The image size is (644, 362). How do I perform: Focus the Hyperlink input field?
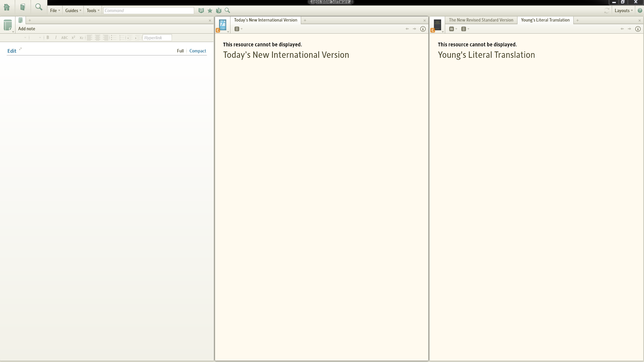(x=157, y=38)
